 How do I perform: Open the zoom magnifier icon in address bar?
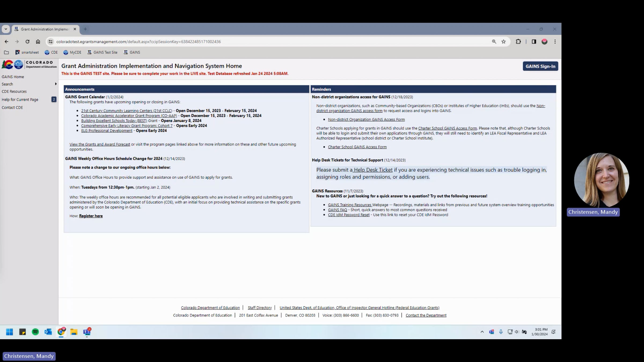point(494,42)
